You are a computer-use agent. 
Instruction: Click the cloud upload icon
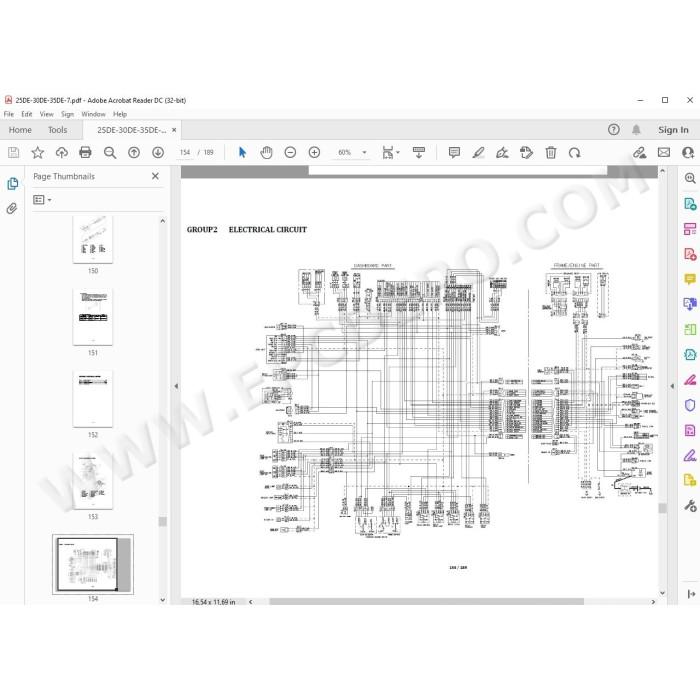(62, 153)
